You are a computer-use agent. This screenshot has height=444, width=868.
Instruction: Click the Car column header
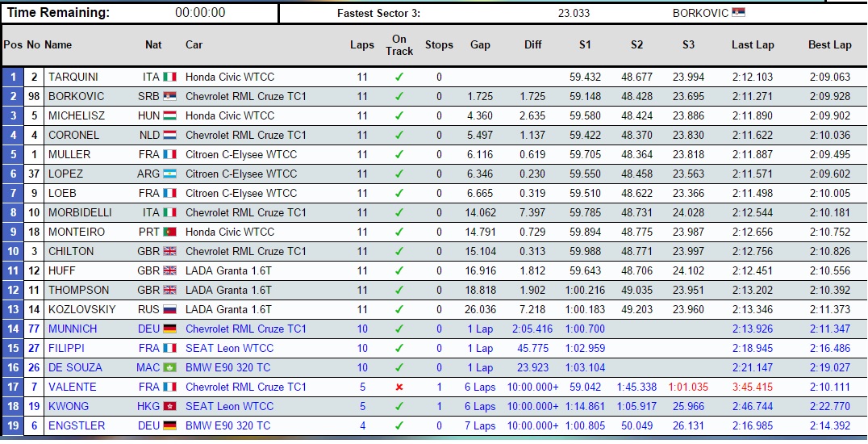click(x=194, y=45)
